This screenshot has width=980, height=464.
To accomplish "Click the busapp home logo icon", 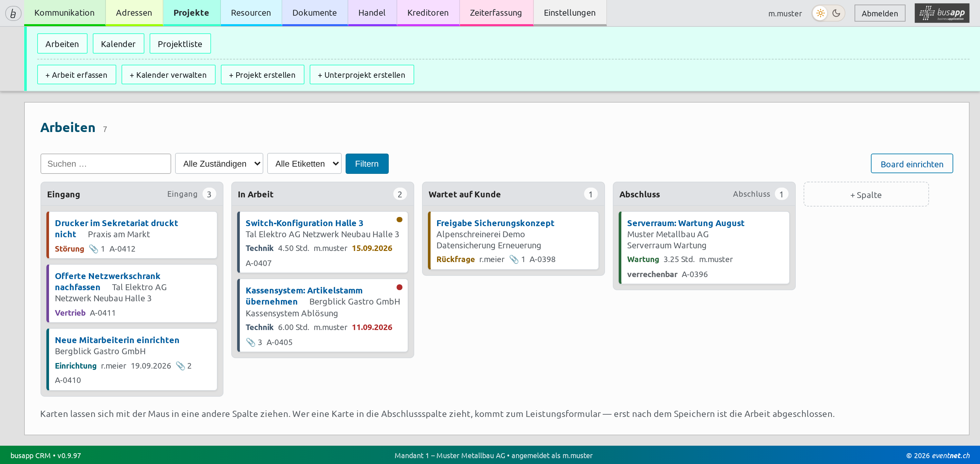I will (13, 13).
